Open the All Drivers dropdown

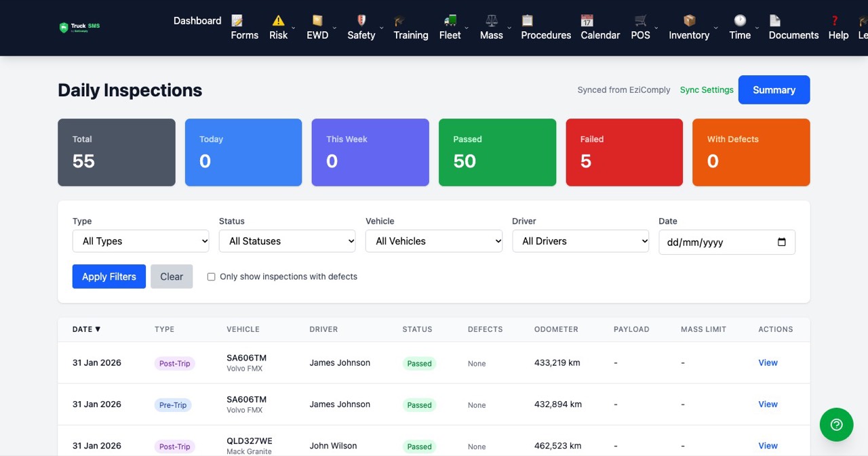click(x=580, y=241)
